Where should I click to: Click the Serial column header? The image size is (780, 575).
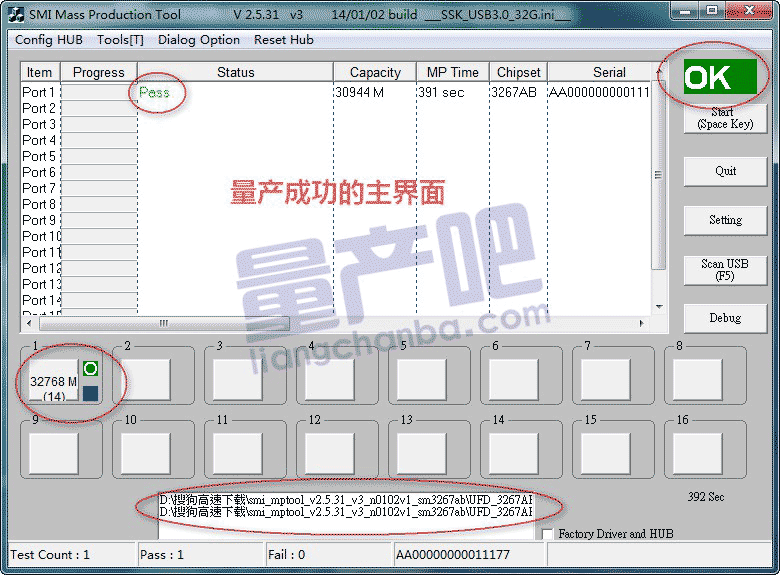(599, 72)
